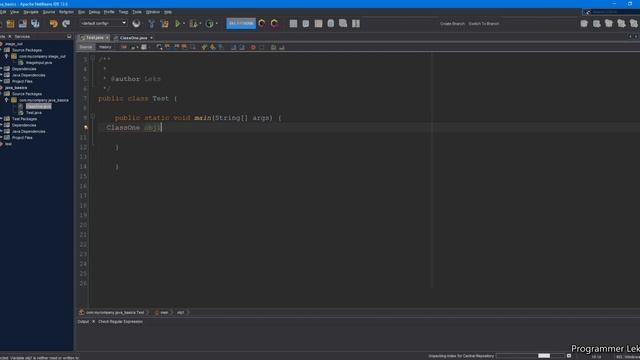Click first icon in top-right toolbar group
This screenshot has width=640, height=360.
click(584, 24)
